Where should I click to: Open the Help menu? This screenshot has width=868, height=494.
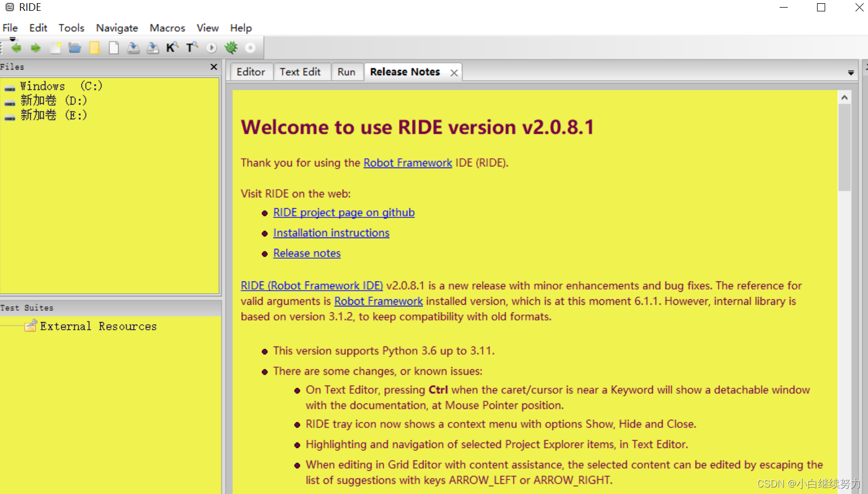[241, 28]
